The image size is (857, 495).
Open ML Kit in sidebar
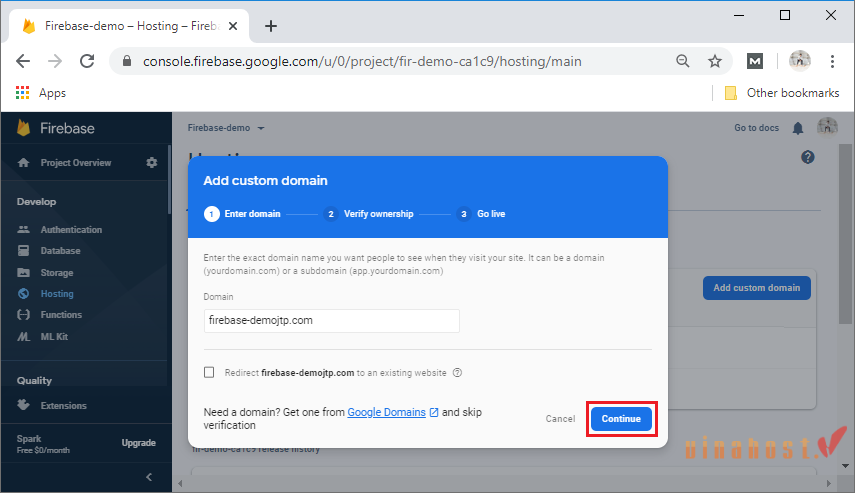click(x=54, y=337)
